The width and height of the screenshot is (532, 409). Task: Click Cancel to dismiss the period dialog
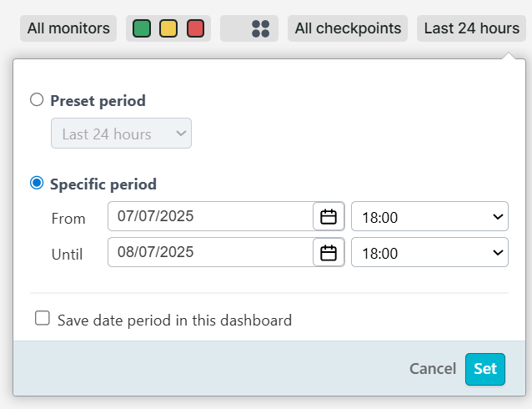[432, 369]
